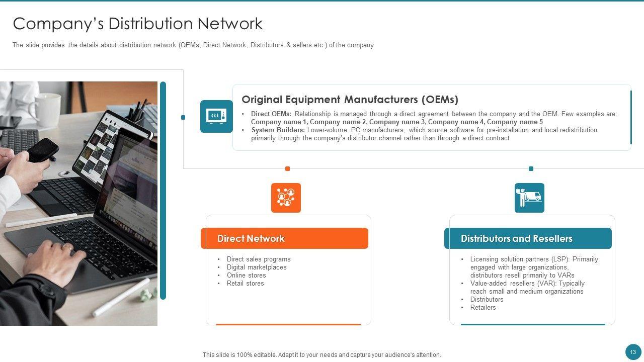Image resolution: width=644 pixels, height=362 pixels.
Task: Click the Retailers bullet item
Action: coord(483,308)
